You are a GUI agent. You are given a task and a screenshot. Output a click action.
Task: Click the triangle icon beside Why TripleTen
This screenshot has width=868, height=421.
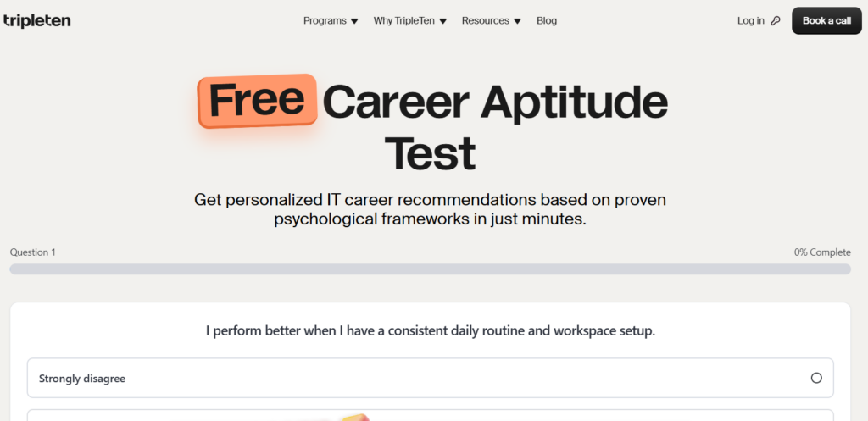pyautogui.click(x=442, y=21)
